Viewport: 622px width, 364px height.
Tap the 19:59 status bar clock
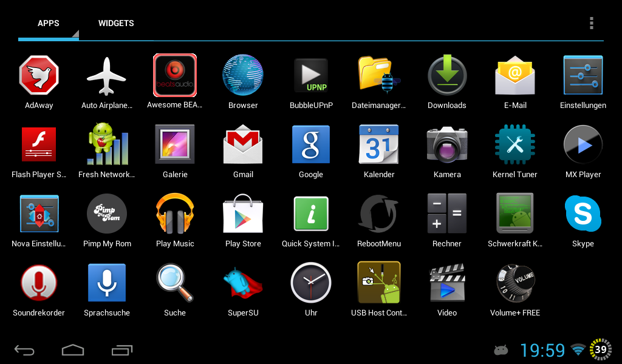pos(542,350)
